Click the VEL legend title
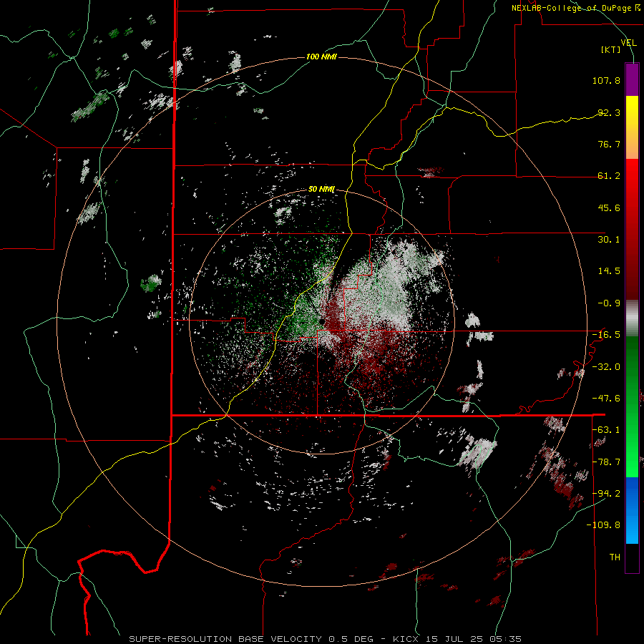The image size is (644, 644). coord(628,43)
